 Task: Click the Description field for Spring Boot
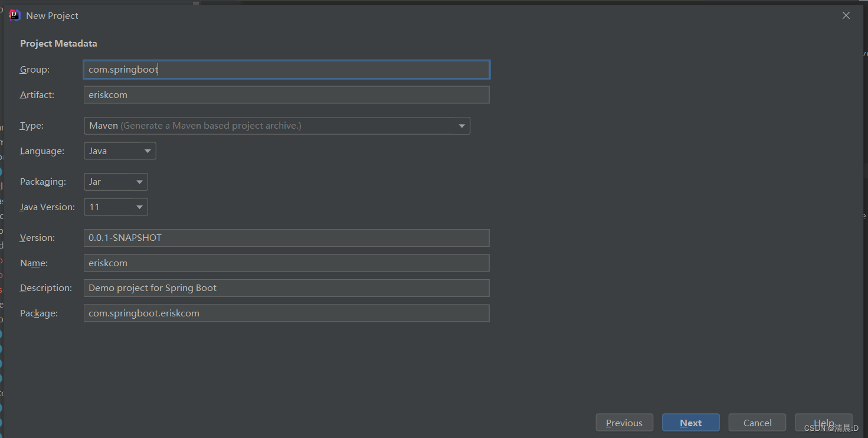coord(286,287)
